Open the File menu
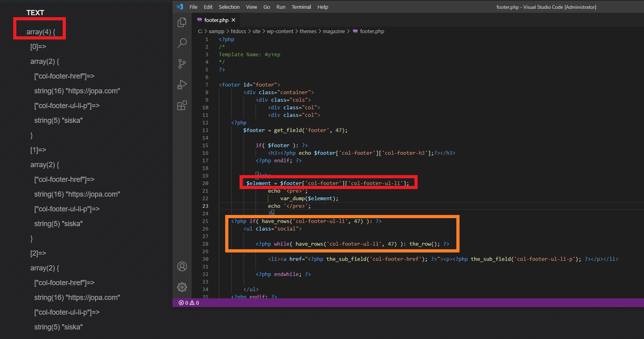Image resolution: width=644 pixels, height=339 pixels. [194, 7]
